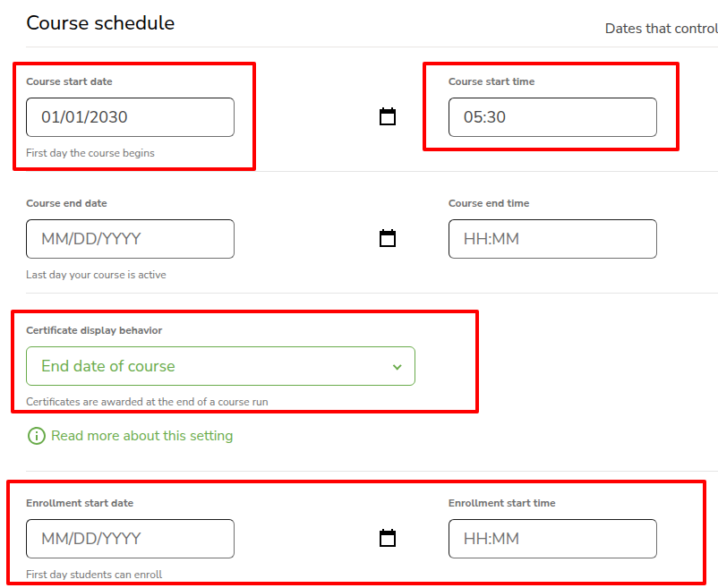This screenshot has width=718, height=588.
Task: Click the 'First day the course begins' hint
Action: [90, 153]
